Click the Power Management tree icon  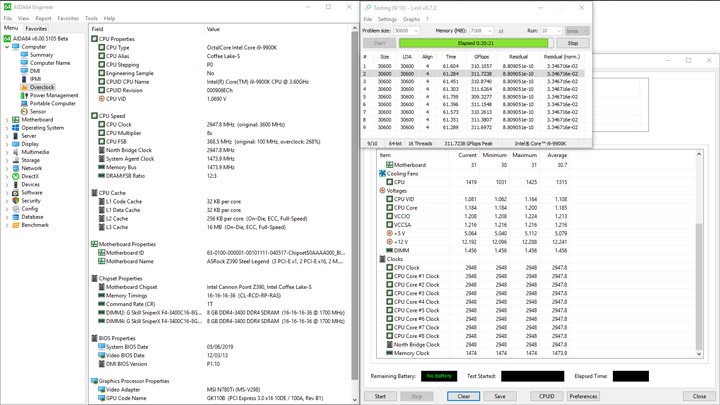[24, 95]
